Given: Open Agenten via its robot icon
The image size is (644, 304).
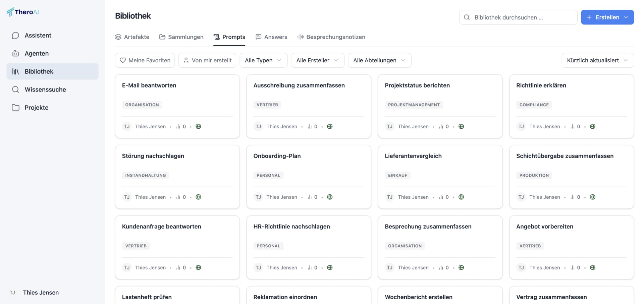Looking at the screenshot, I should (x=15, y=53).
